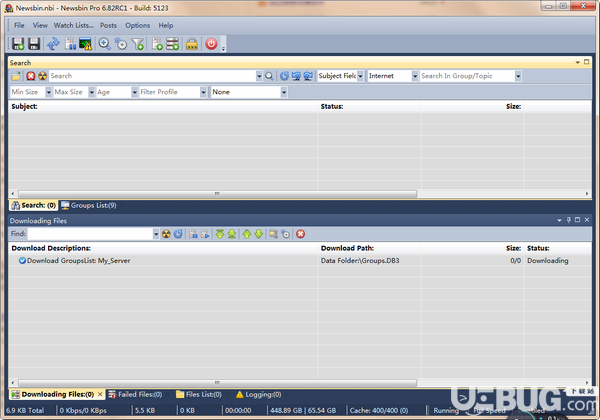Open the gear settings toolbar icon
The width and height of the screenshot is (600, 420).
click(121, 44)
